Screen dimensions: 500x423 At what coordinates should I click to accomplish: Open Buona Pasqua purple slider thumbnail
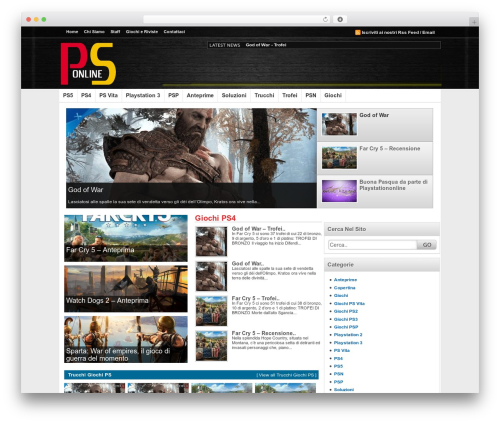tap(339, 191)
